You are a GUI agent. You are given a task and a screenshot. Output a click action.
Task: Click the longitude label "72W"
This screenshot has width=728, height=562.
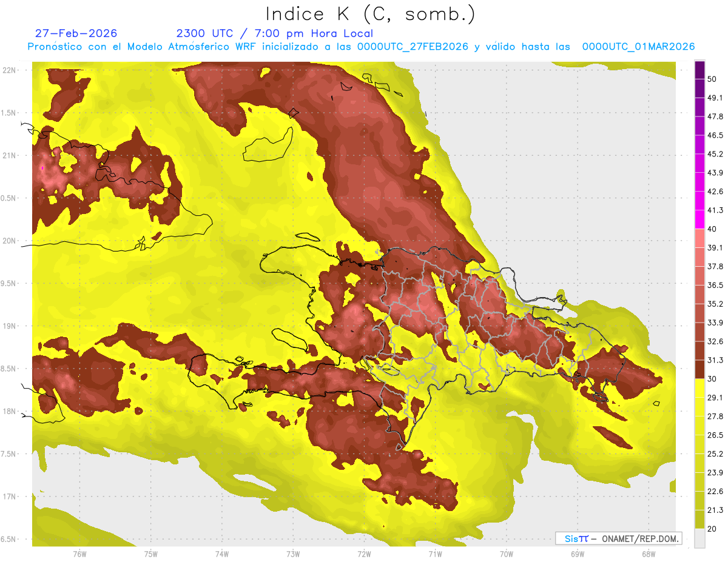[364, 554]
